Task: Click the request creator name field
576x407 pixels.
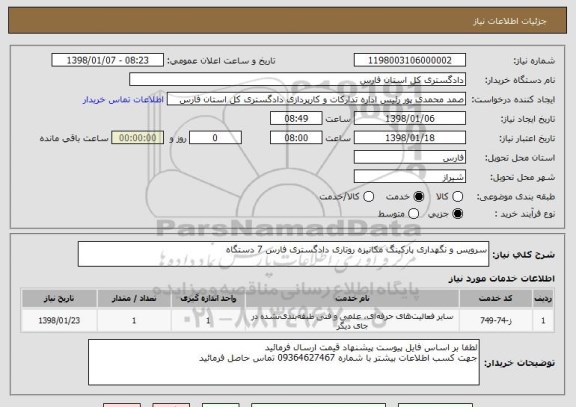Action: pyautogui.click(x=316, y=99)
